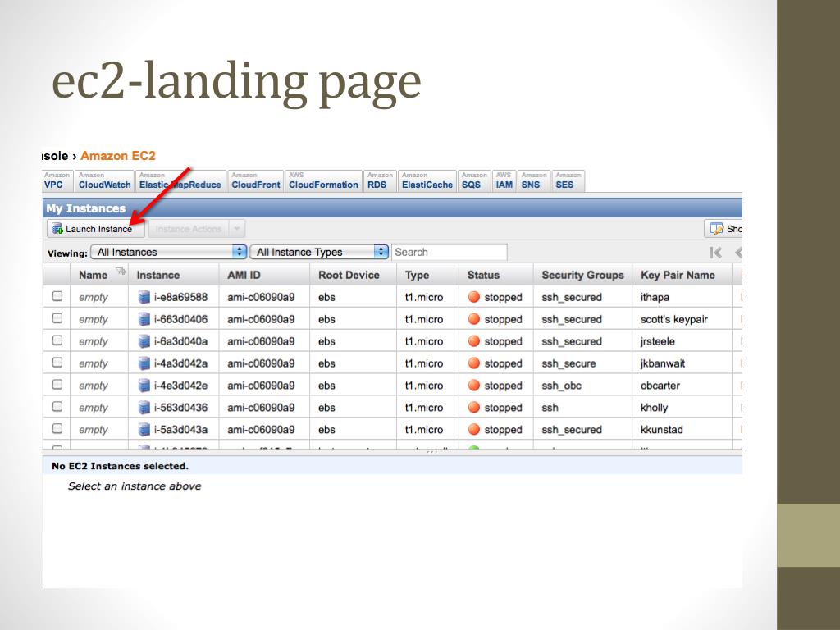The image size is (840, 630).
Task: Open the Instance Actions dropdown arrow
Action: (x=237, y=229)
